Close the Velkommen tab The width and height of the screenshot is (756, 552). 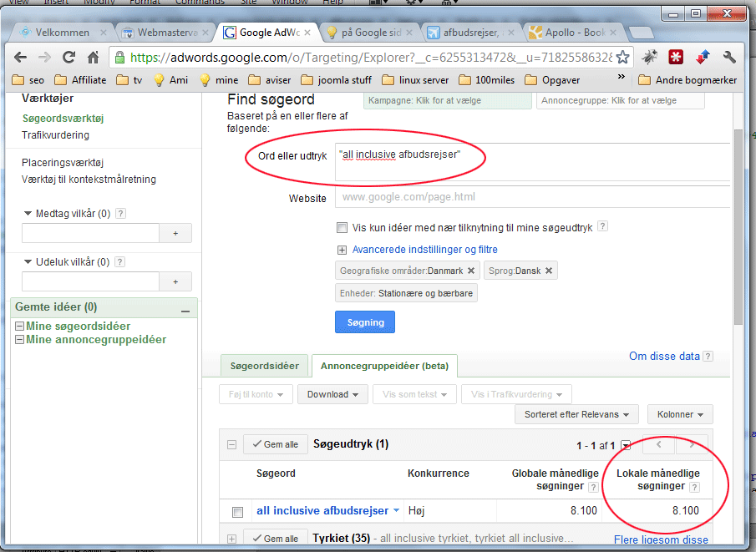(104, 33)
